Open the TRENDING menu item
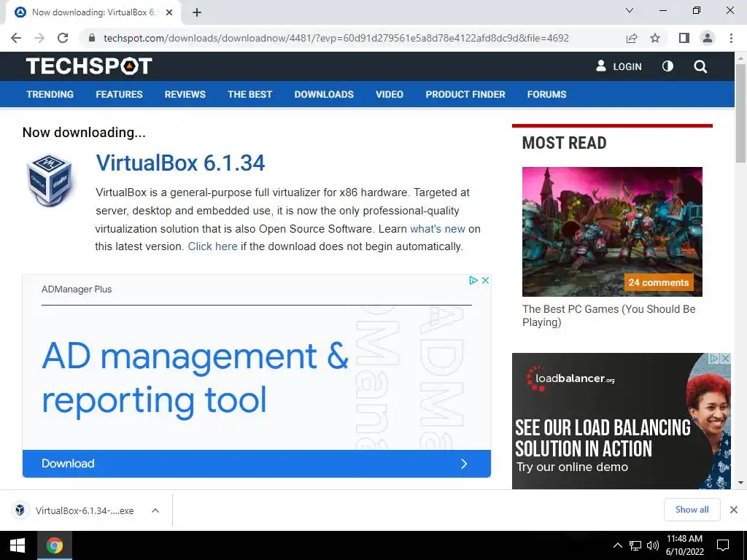The height and width of the screenshot is (560, 747). tap(50, 94)
